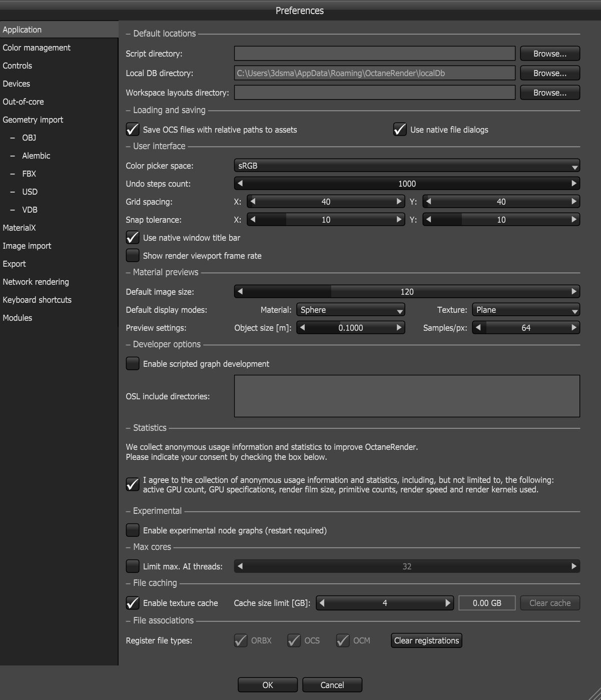The image size is (601, 700).
Task: Click the Default image size slider
Action: click(407, 292)
